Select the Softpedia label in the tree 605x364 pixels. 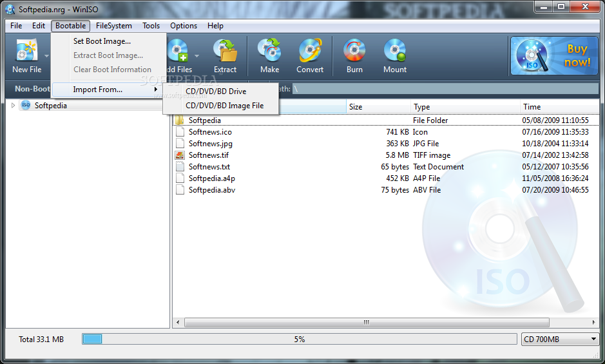click(x=50, y=106)
